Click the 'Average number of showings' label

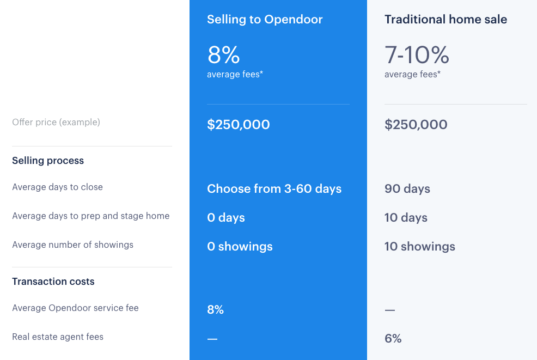pyautogui.click(x=73, y=245)
